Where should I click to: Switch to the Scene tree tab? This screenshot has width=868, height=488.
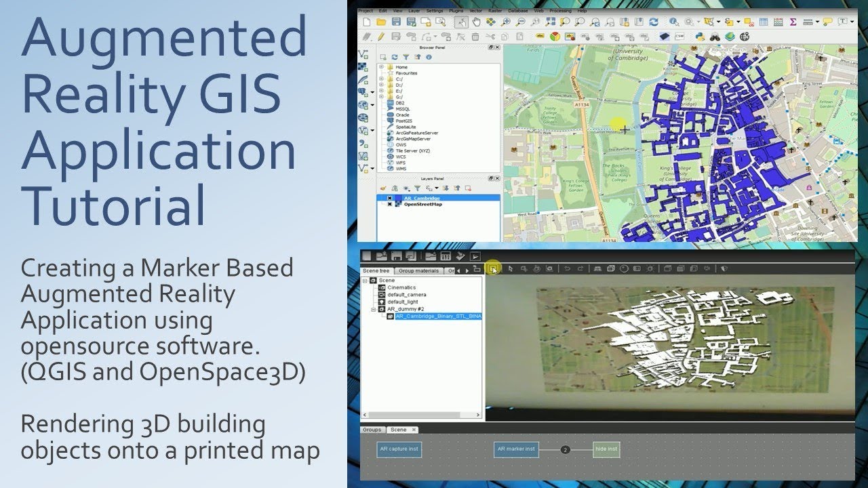tap(376, 270)
